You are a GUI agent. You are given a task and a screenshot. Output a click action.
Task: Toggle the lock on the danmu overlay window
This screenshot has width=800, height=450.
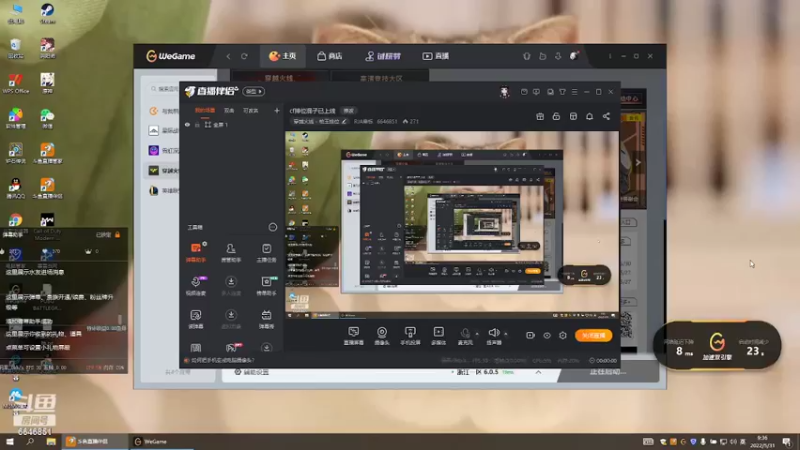(118, 235)
